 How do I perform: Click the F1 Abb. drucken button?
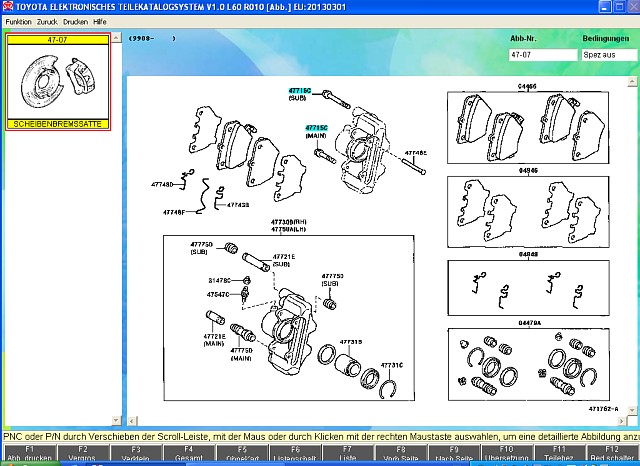pyautogui.click(x=29, y=453)
